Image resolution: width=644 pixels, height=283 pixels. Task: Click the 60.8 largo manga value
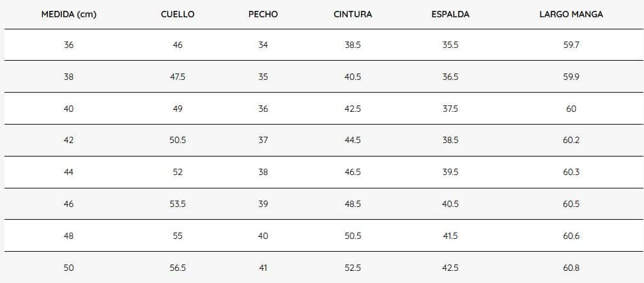[x=571, y=268]
